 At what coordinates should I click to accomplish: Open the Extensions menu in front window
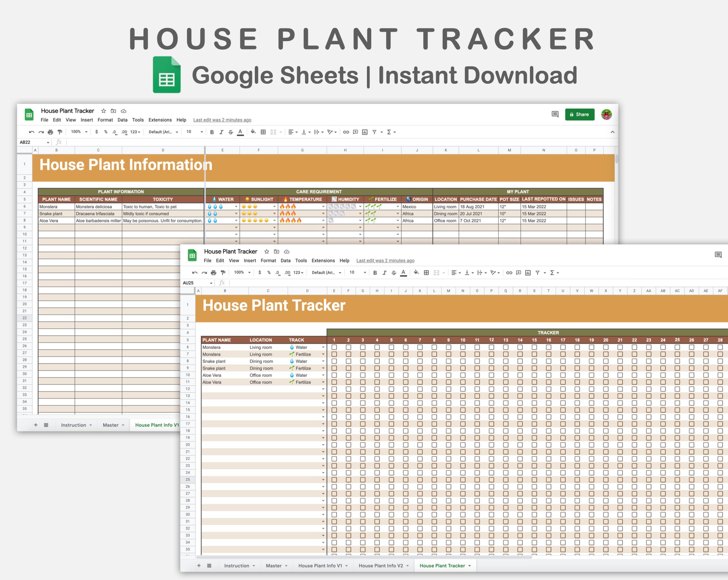click(x=323, y=261)
